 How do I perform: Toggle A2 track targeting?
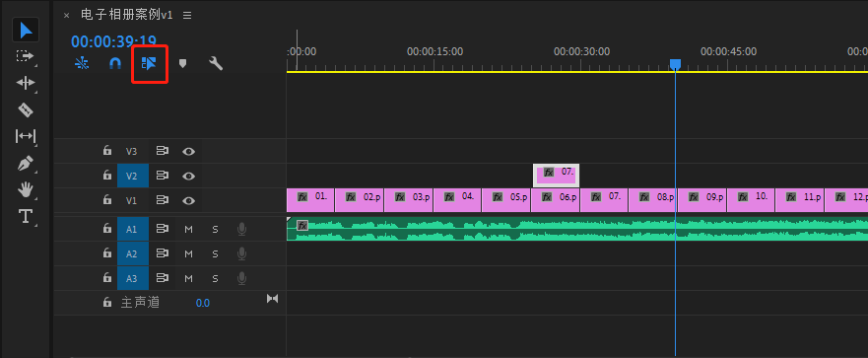click(133, 253)
